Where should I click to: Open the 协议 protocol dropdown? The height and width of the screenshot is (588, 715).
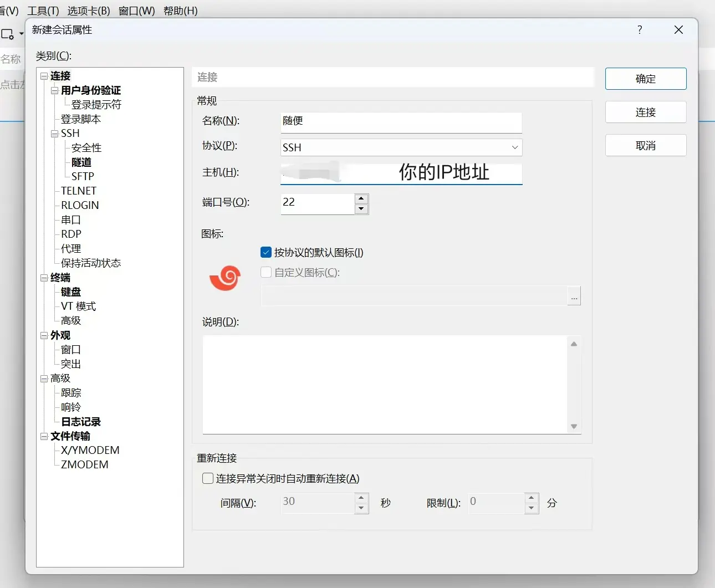(515, 147)
